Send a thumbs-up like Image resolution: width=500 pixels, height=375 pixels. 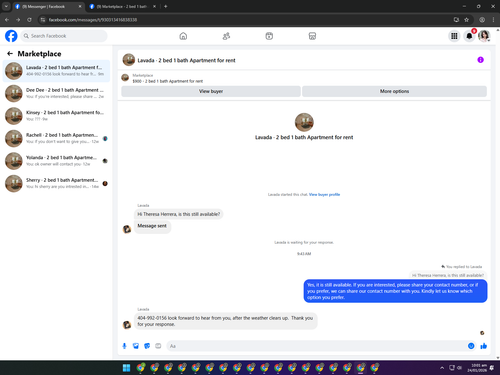click(484, 346)
